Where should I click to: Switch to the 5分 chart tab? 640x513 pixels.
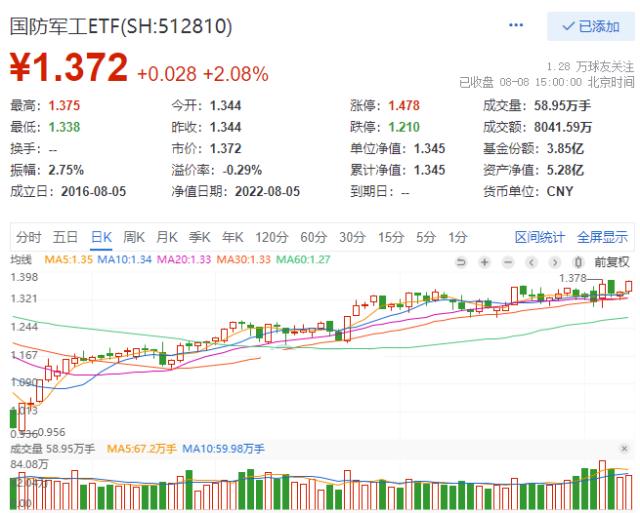[426, 237]
